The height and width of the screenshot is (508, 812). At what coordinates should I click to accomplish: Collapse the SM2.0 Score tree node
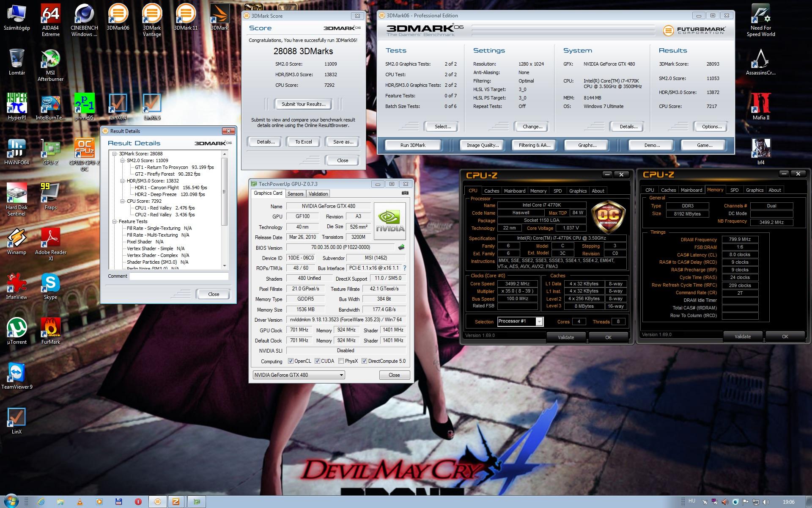coord(123,161)
